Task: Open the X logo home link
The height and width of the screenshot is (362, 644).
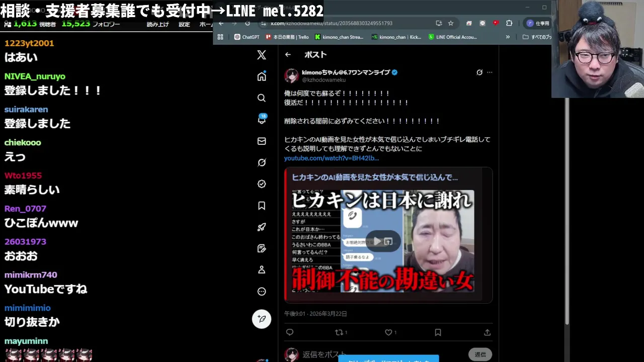Action: (x=262, y=55)
